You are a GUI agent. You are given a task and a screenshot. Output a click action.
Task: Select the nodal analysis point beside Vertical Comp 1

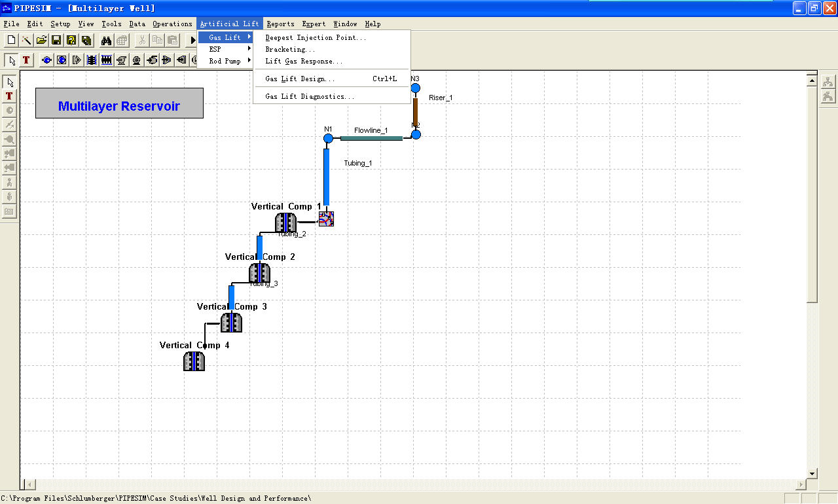click(326, 219)
